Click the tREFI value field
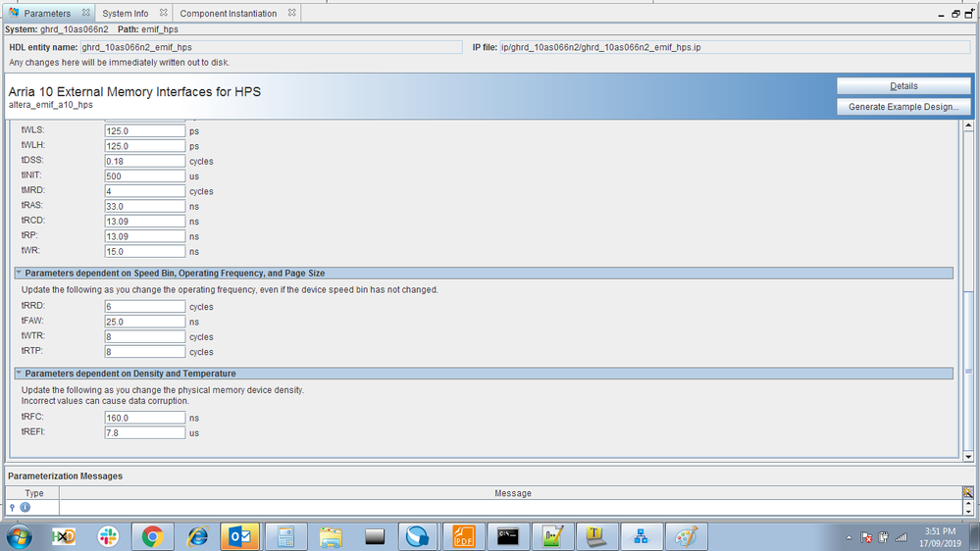980x551 pixels. click(x=145, y=432)
